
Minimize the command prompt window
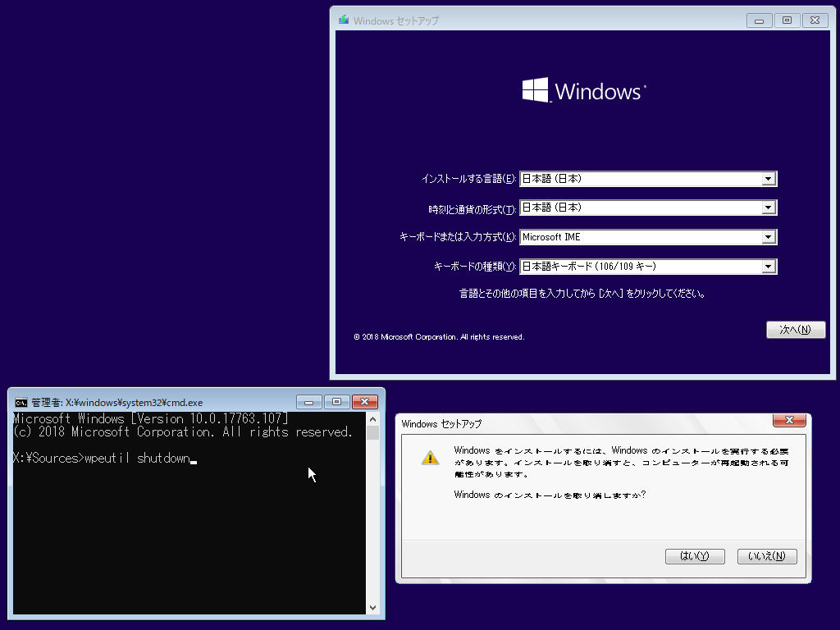[x=308, y=402]
